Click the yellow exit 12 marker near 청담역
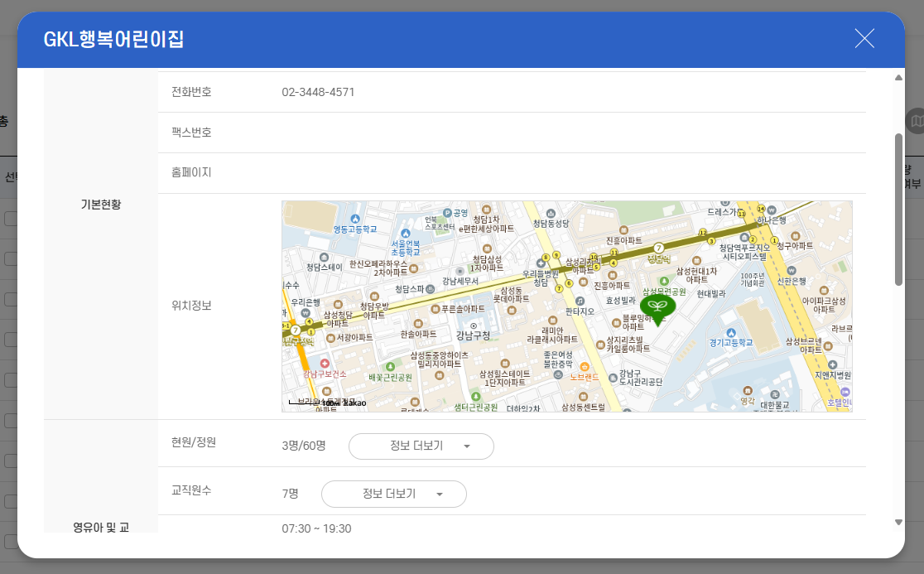This screenshot has width=924, height=574. click(x=702, y=233)
